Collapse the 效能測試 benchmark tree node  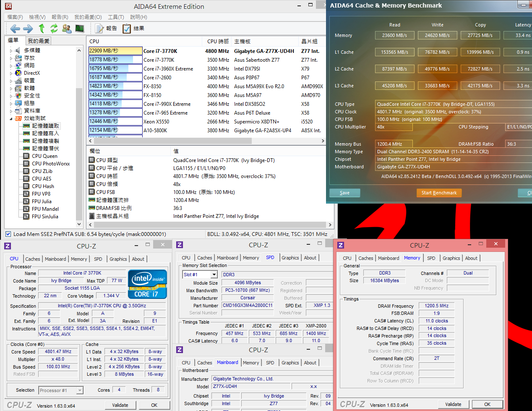point(11,118)
